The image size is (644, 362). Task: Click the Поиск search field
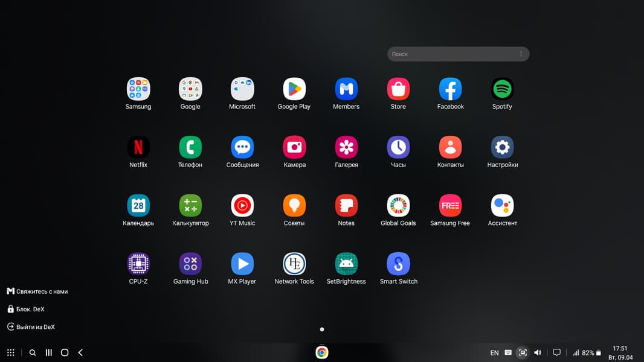459,54
